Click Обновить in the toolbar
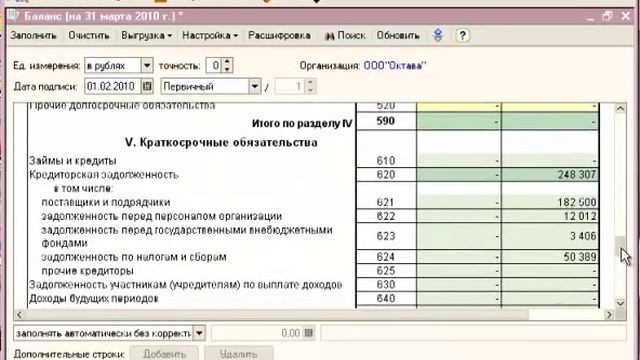This screenshot has height=360, width=640. coord(398,36)
